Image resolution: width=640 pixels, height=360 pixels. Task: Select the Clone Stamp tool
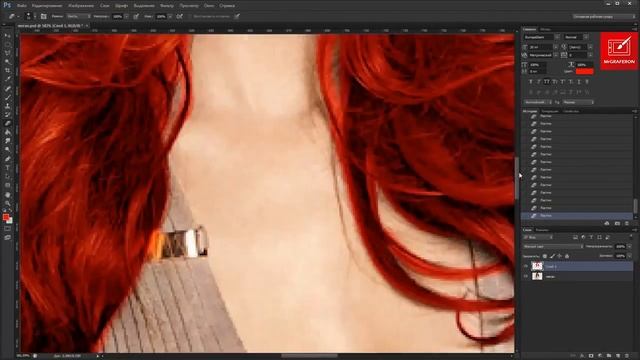[x=7, y=106]
